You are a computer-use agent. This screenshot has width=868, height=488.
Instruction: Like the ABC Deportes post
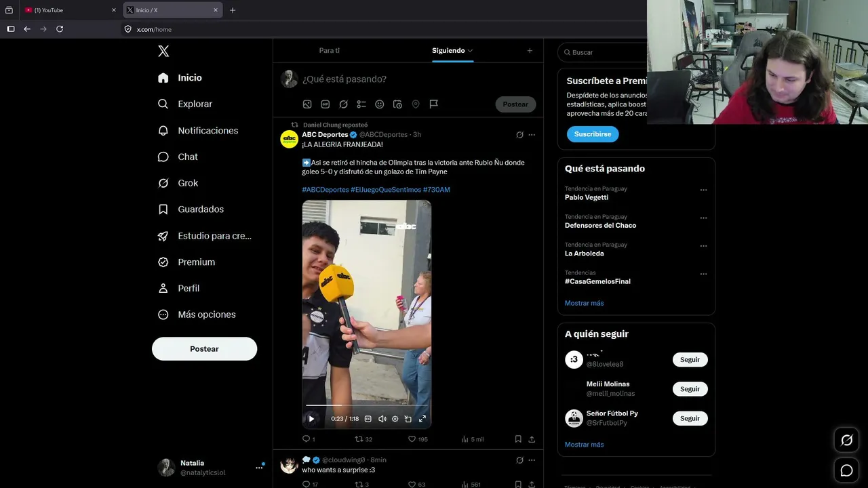(x=418, y=439)
